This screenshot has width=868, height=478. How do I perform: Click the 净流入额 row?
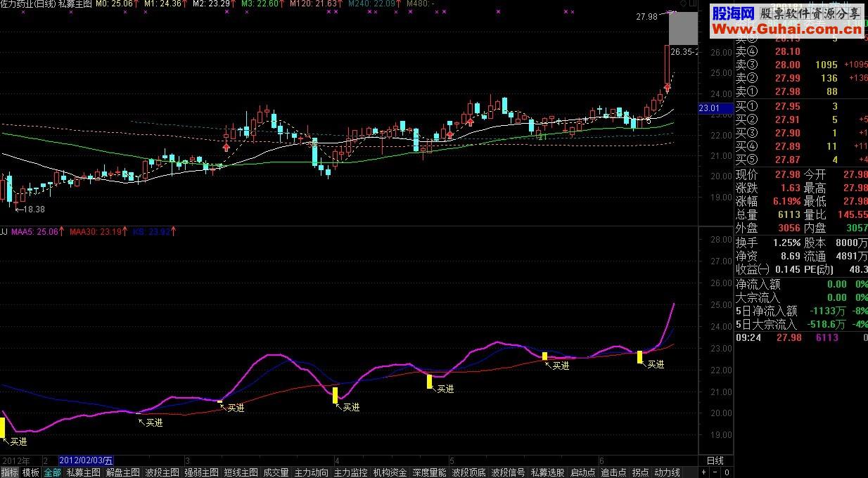click(801, 285)
